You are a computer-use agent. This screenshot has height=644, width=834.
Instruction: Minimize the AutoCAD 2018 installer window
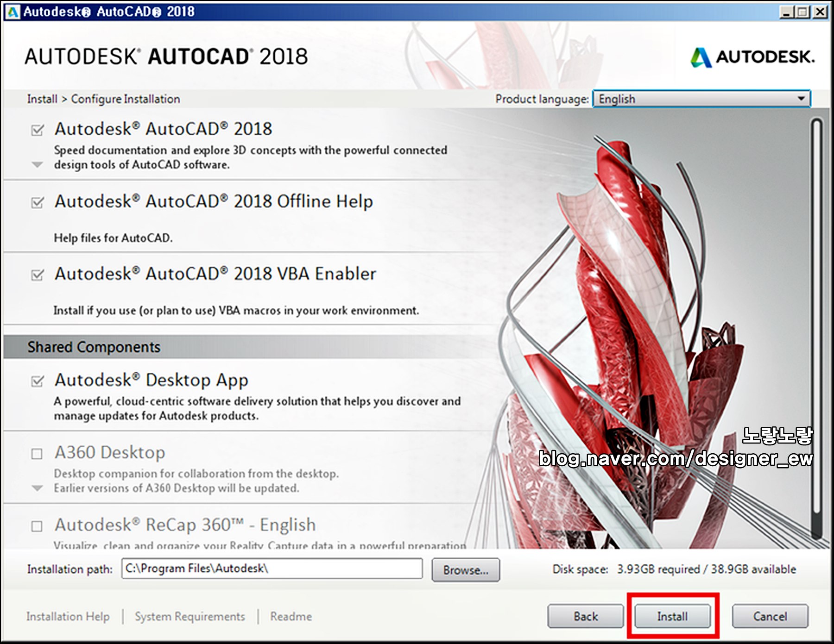786,12
